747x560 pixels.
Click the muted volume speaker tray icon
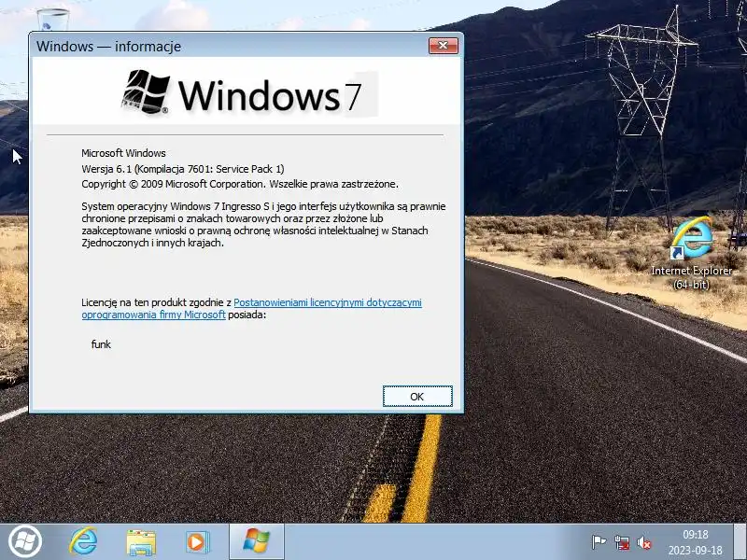(644, 542)
